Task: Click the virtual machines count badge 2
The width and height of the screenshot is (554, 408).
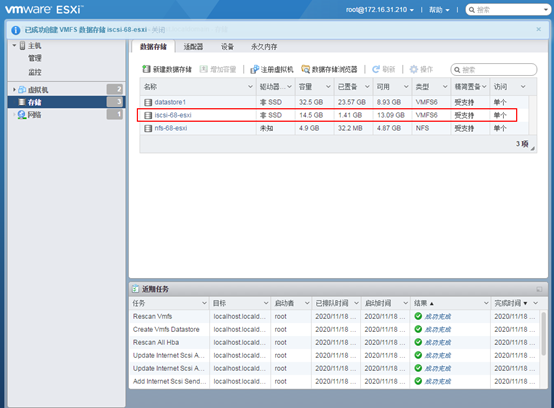Action: 114,89
